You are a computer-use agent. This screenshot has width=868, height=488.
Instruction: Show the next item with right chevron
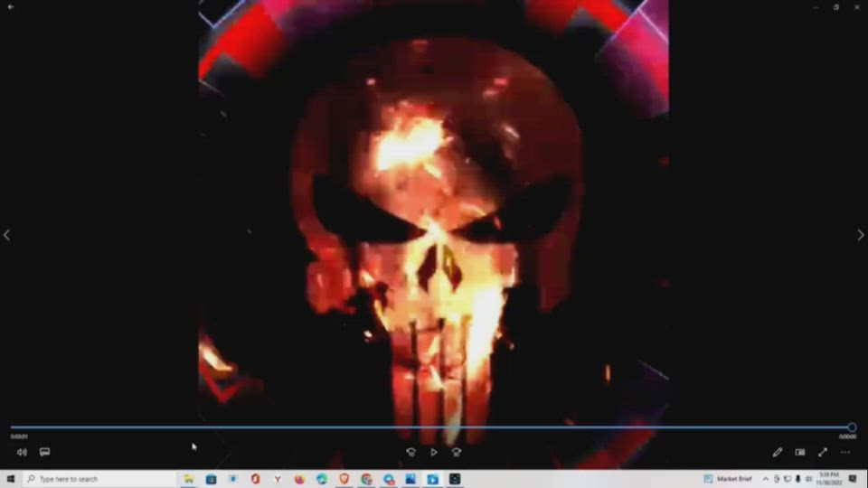pyautogui.click(x=860, y=235)
